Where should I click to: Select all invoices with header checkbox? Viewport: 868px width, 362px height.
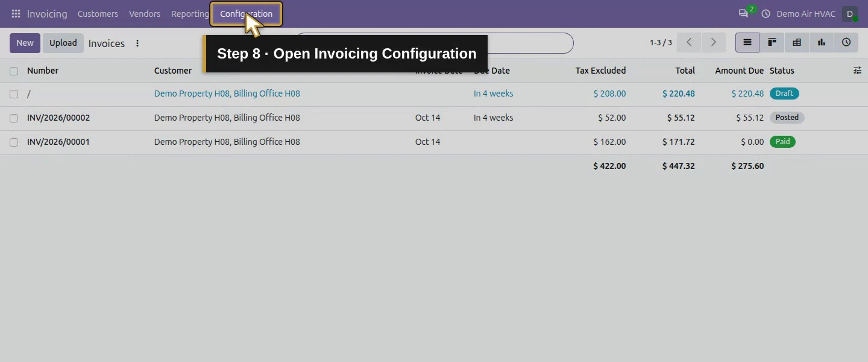(x=14, y=71)
